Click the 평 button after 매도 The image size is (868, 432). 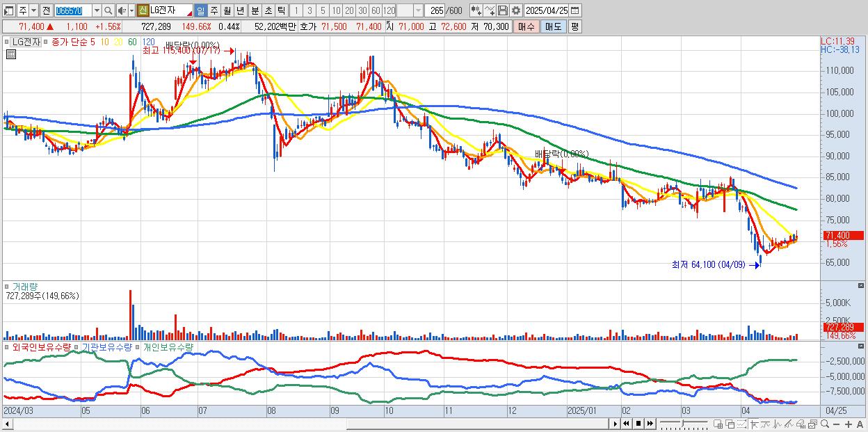pos(574,26)
